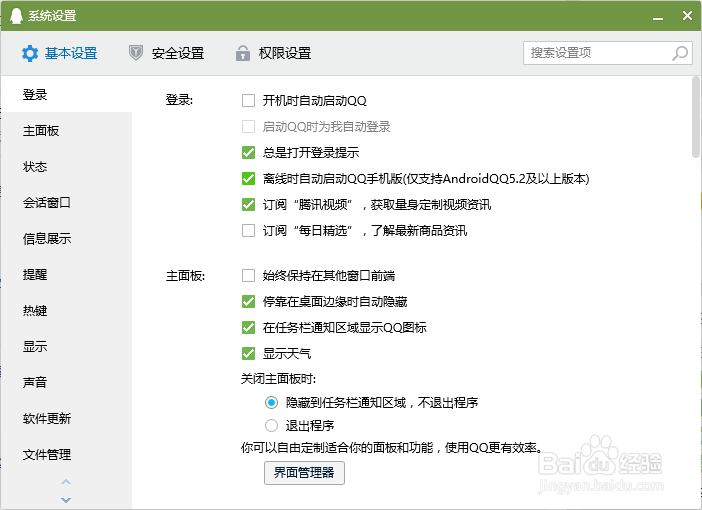Viewport: 702px width, 510px height.
Task: Click the padlock icon for 权限设置
Action: pos(243,53)
